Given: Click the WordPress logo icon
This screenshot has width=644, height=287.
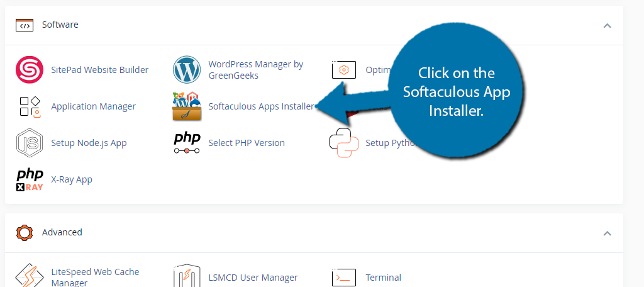Looking at the screenshot, I should tap(186, 69).
